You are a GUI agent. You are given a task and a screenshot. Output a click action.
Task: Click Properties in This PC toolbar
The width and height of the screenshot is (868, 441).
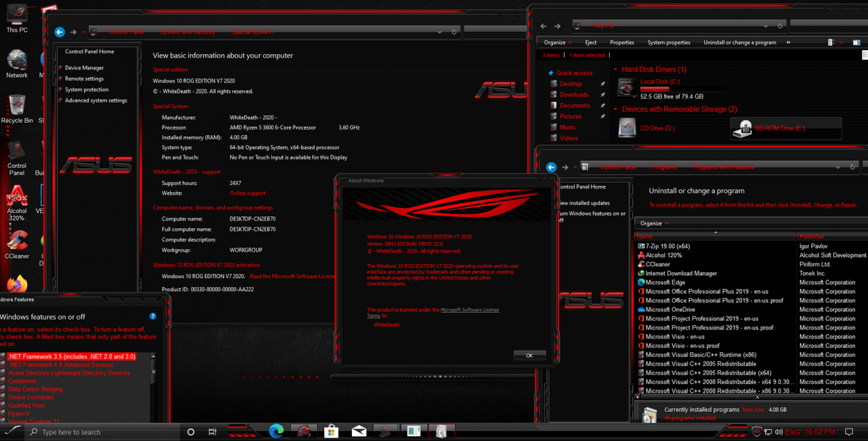(622, 42)
